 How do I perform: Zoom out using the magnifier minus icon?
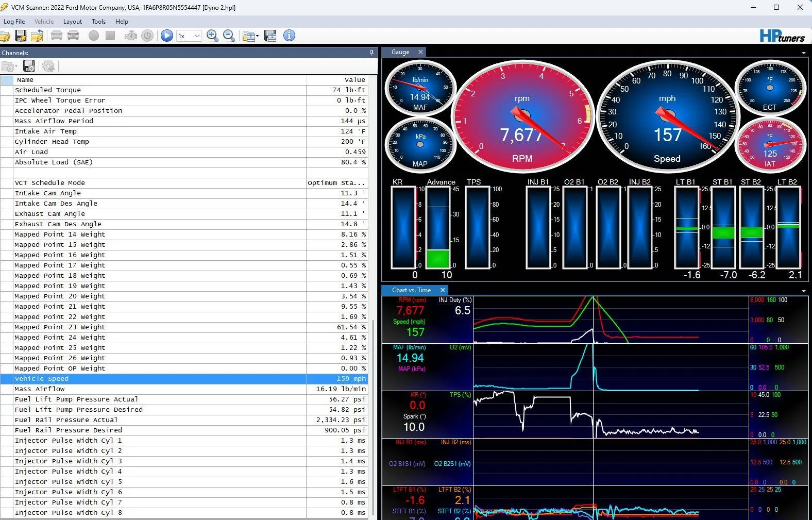point(229,36)
